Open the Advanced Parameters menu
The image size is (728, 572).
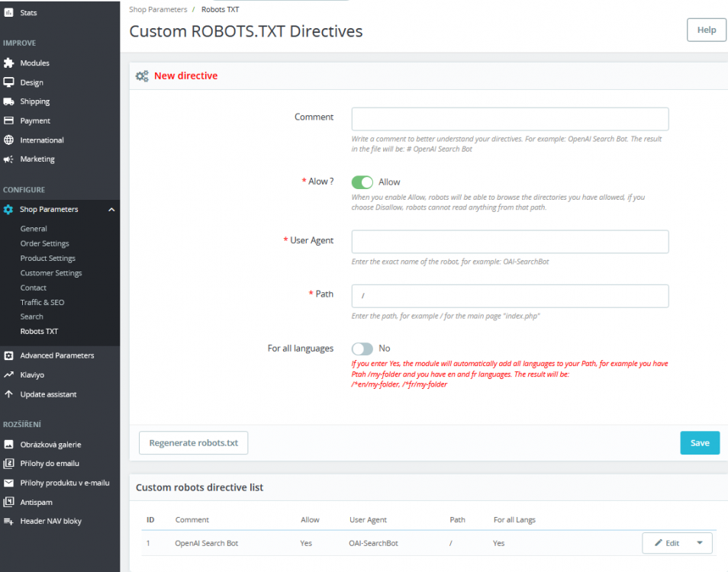[57, 355]
